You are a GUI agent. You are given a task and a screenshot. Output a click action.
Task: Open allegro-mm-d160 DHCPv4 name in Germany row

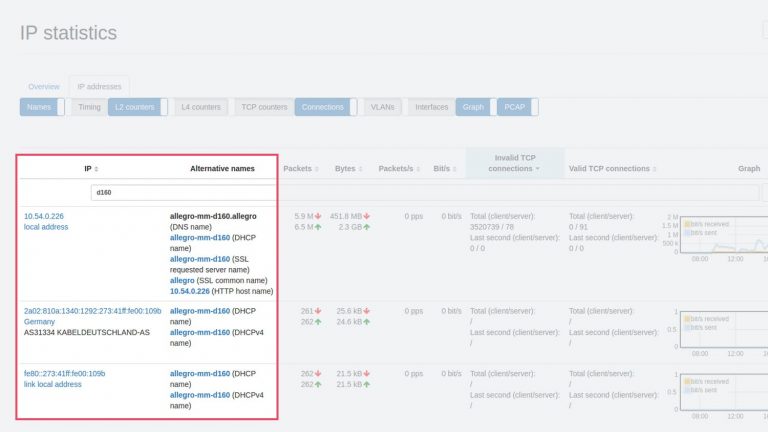point(200,333)
